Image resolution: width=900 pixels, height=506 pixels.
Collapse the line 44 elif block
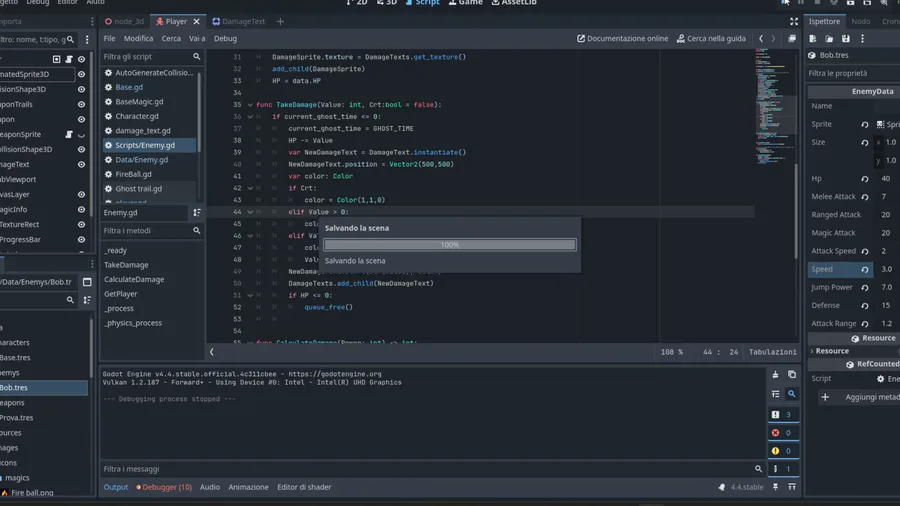[250, 212]
